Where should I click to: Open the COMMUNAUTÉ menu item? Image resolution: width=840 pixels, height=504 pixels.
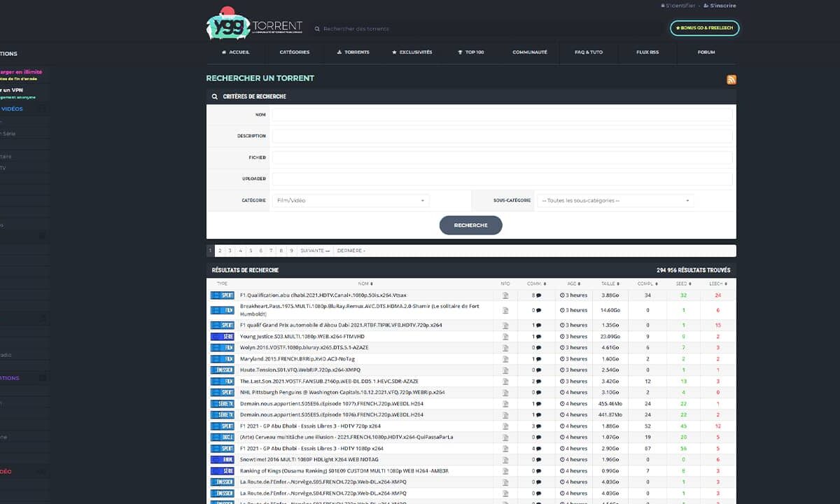pos(530,52)
